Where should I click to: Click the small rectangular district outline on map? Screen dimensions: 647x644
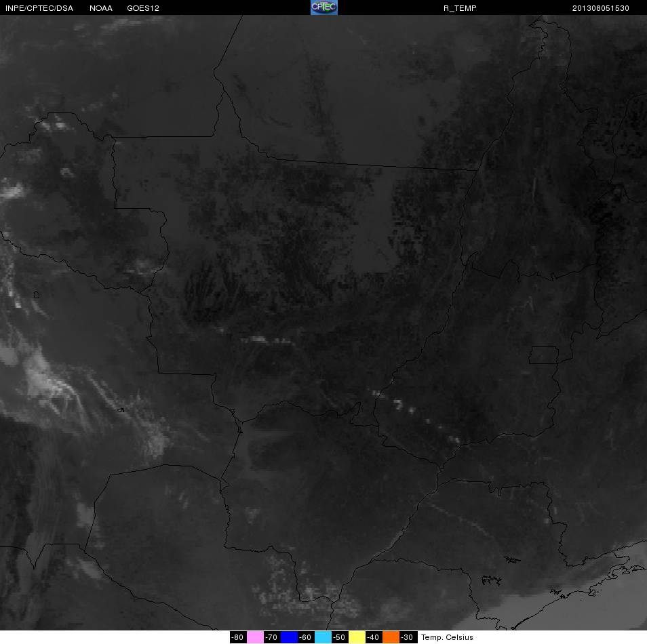pyautogui.click(x=544, y=355)
